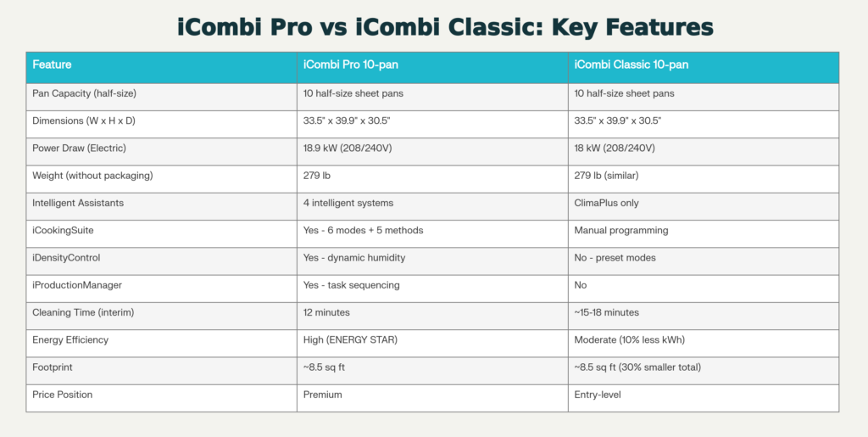The height and width of the screenshot is (437, 868).
Task: Click the High (ENERGY STAR) cell
Action: [351, 341]
